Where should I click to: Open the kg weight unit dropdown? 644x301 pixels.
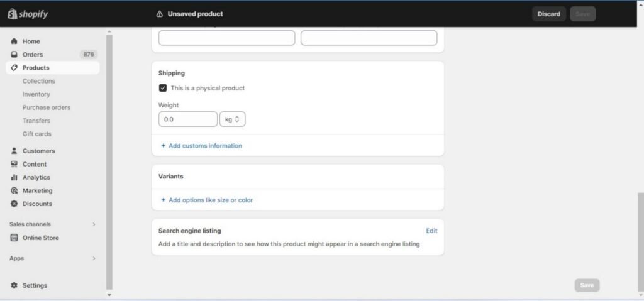(232, 119)
